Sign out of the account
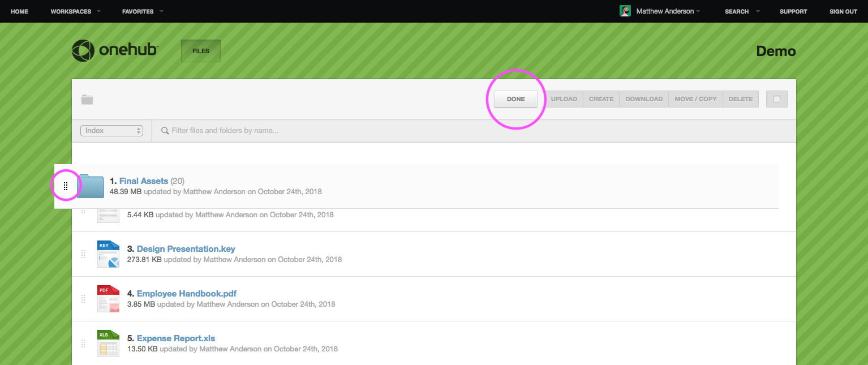The image size is (868, 365). (844, 11)
